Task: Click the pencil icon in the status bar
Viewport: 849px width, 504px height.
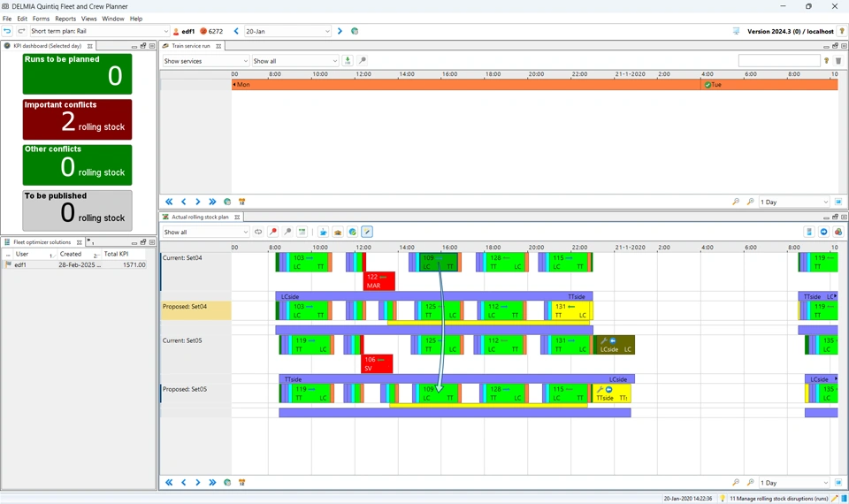Action: click(x=834, y=498)
